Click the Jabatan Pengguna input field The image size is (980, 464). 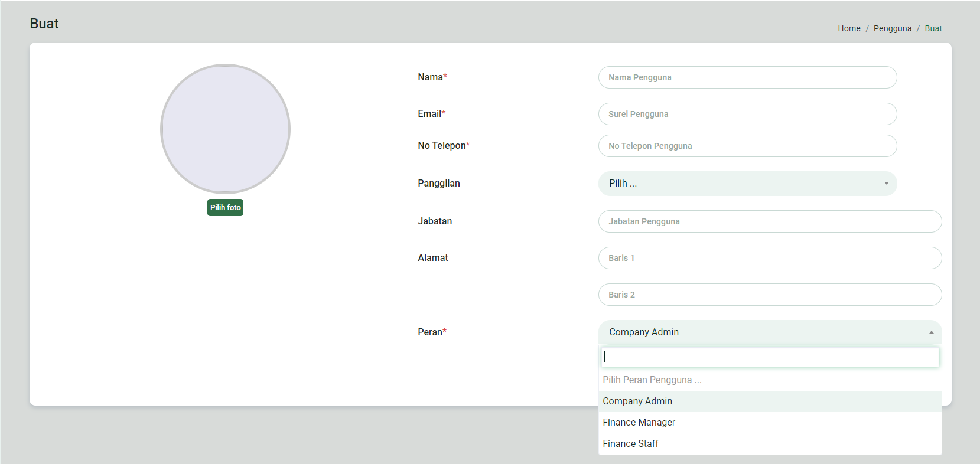point(770,221)
